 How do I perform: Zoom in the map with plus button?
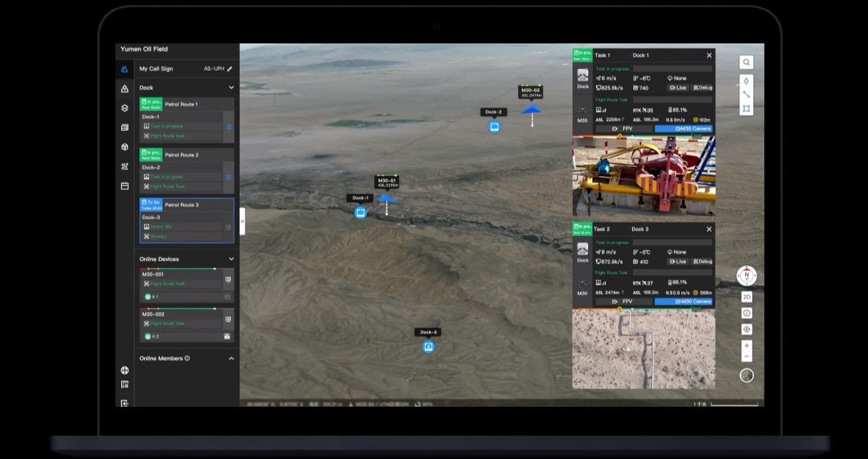(x=747, y=345)
